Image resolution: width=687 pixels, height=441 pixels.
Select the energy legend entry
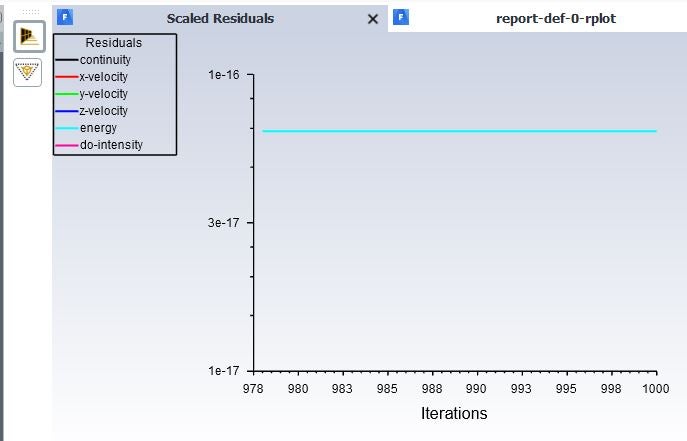pyautogui.click(x=98, y=128)
